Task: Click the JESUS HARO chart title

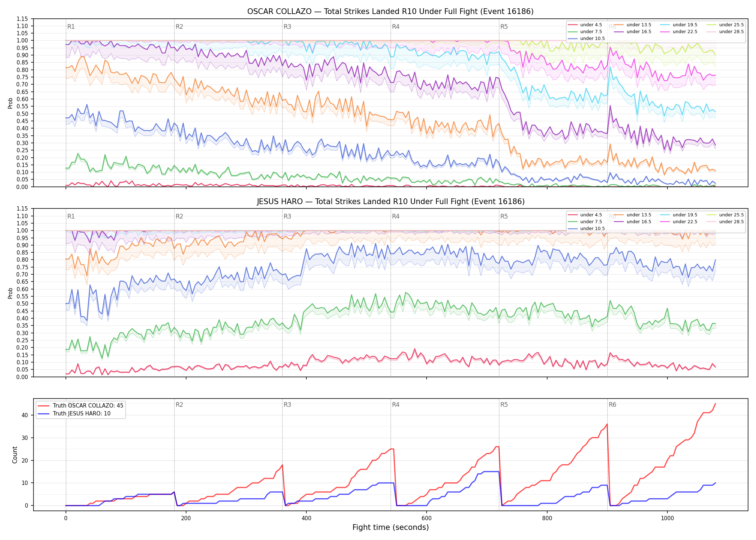Action: (391, 202)
